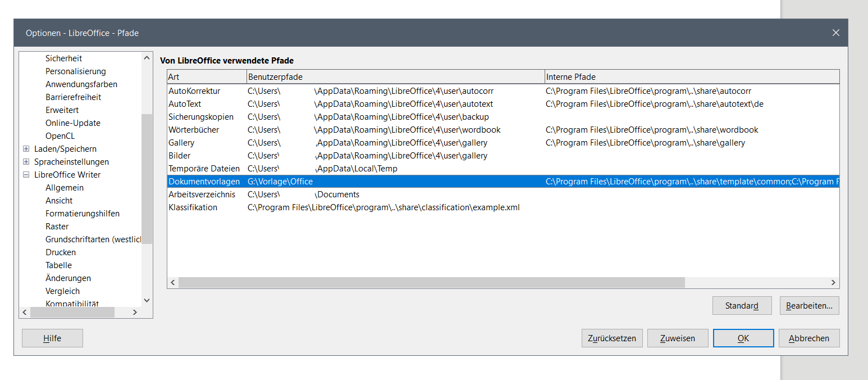868x380 pixels.
Task: Select the Sicherungskopien path row
Action: [503, 117]
